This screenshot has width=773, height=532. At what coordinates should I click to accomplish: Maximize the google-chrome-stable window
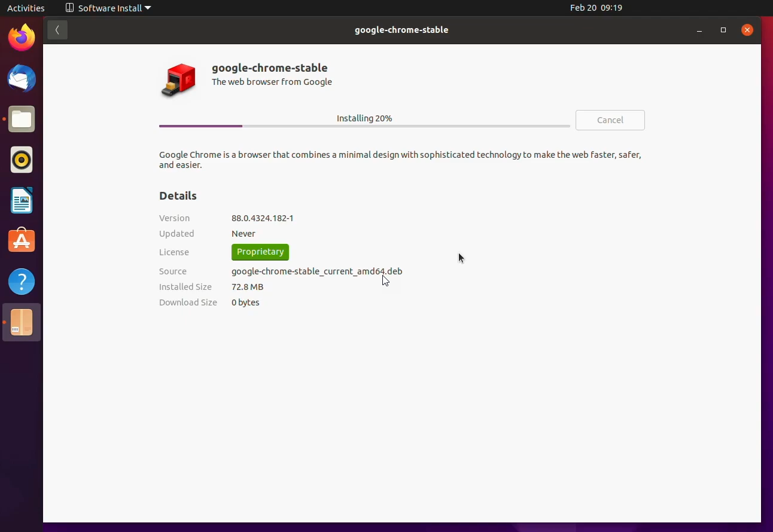click(x=723, y=30)
